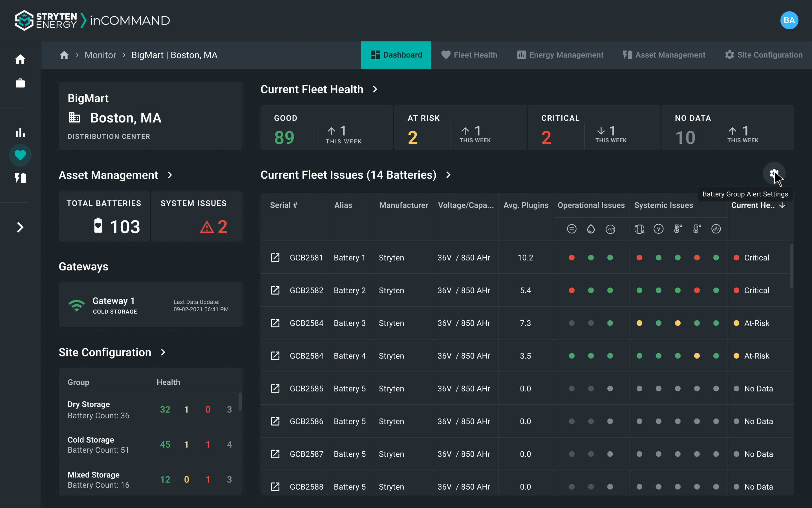This screenshot has width=812, height=508.
Task: Expand Current Fleet Health section arrow
Action: (375, 89)
